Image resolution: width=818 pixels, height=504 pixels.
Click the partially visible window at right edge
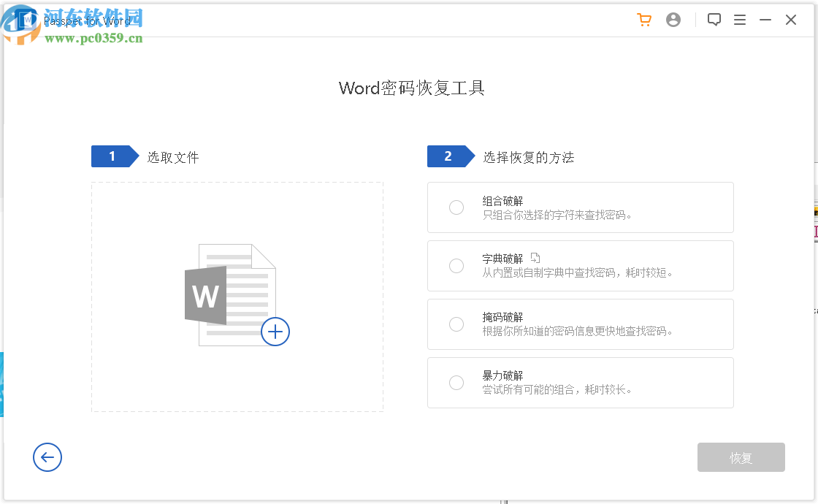click(x=814, y=219)
